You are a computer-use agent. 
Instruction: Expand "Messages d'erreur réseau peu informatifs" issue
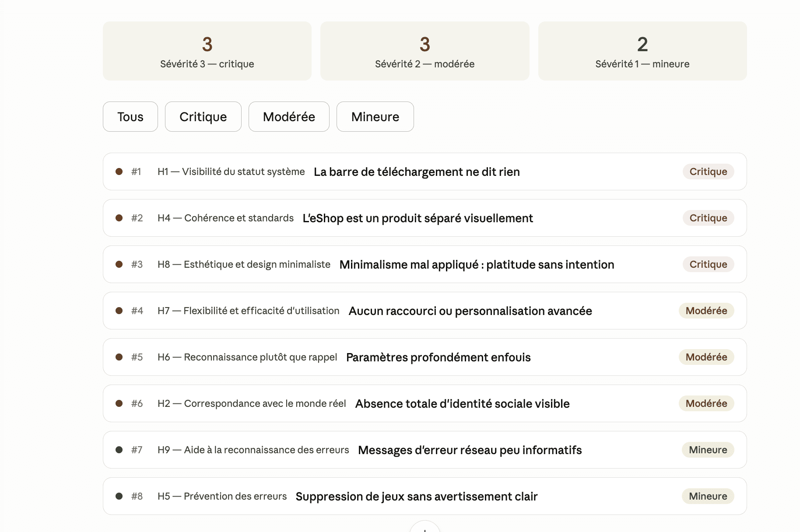coord(425,450)
